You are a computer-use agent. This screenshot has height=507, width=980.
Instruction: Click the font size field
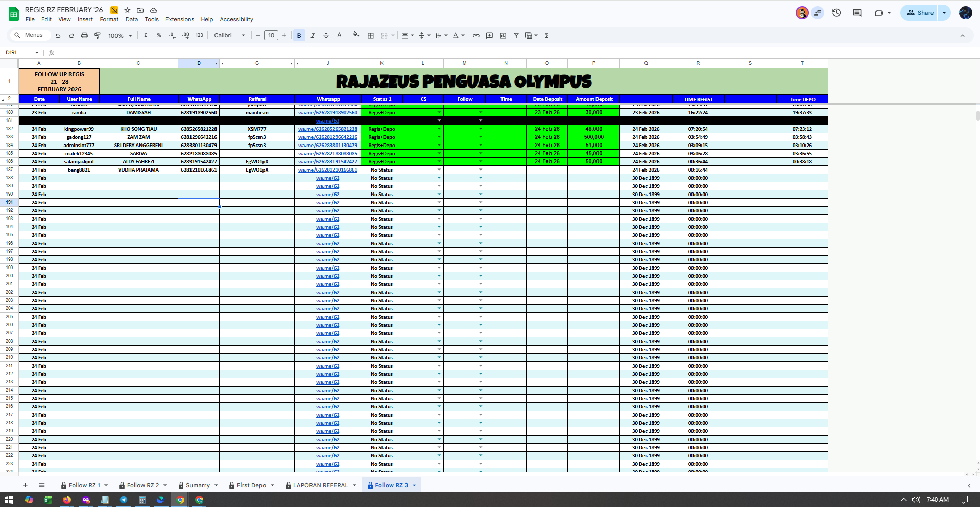coord(271,35)
